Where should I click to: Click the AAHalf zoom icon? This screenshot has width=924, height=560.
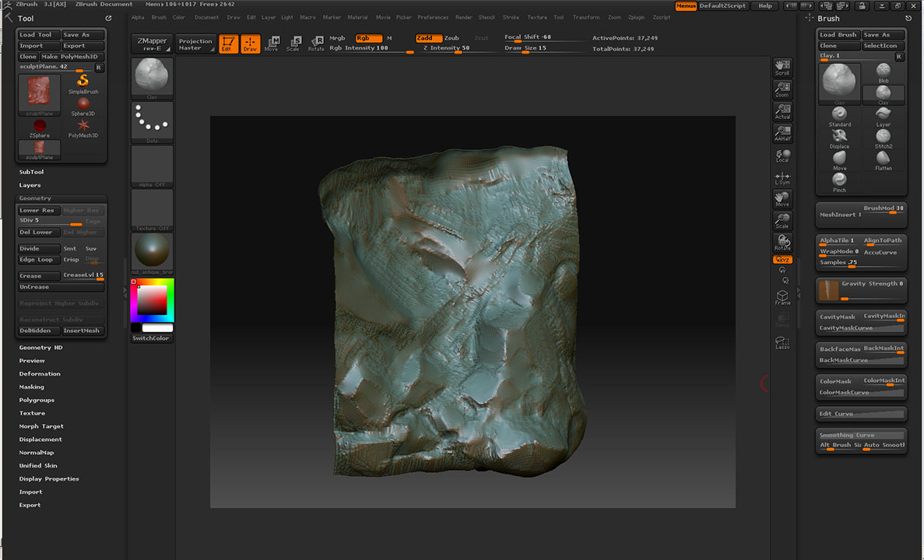[782, 133]
